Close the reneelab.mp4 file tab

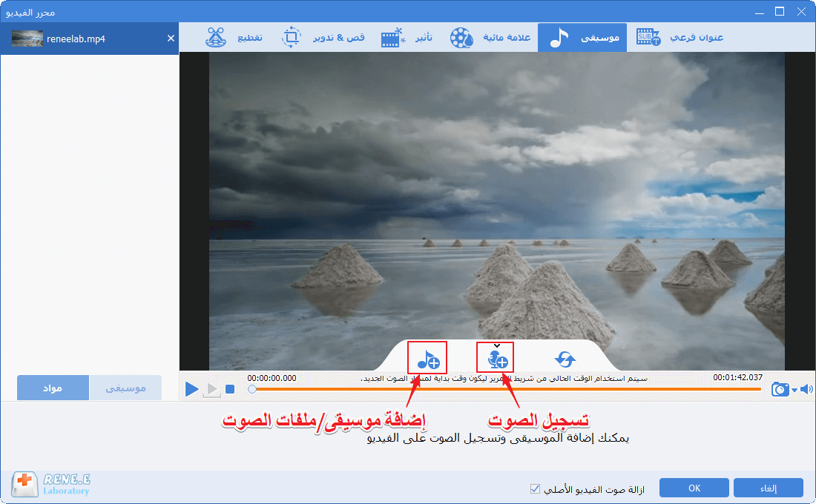(171, 39)
